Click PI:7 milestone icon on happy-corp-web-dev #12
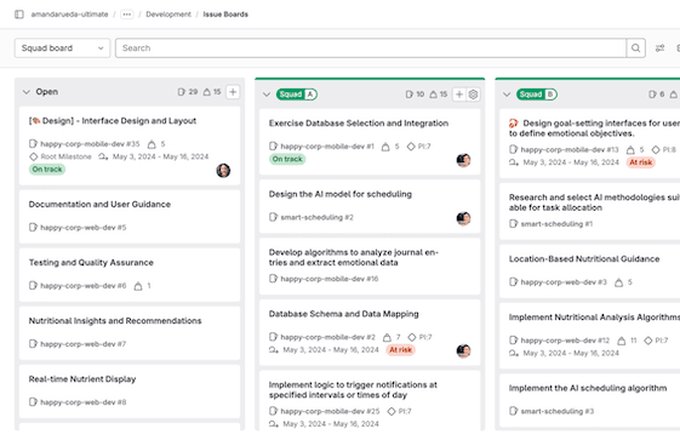Viewport: 680px width, 440px height. (x=648, y=341)
